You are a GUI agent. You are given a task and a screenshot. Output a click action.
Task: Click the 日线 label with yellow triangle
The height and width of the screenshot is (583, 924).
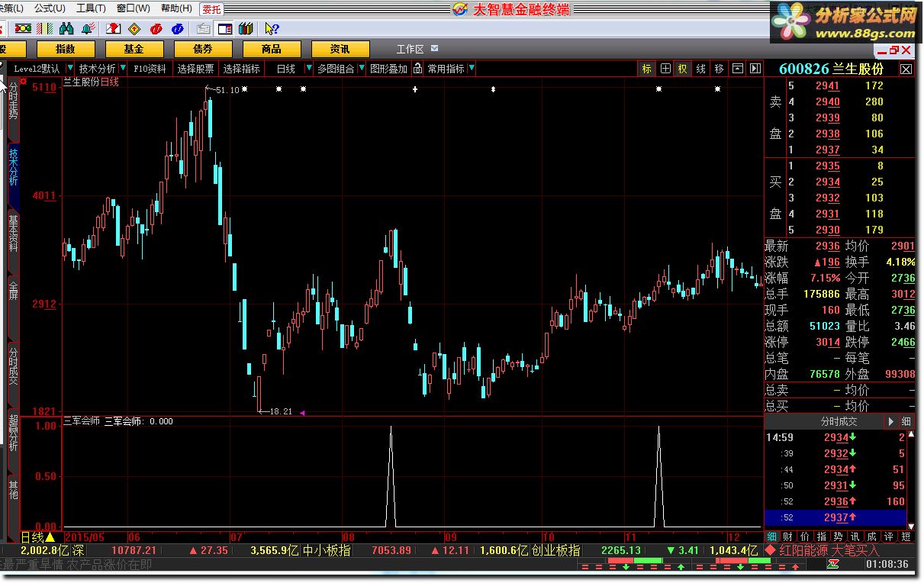(37, 538)
